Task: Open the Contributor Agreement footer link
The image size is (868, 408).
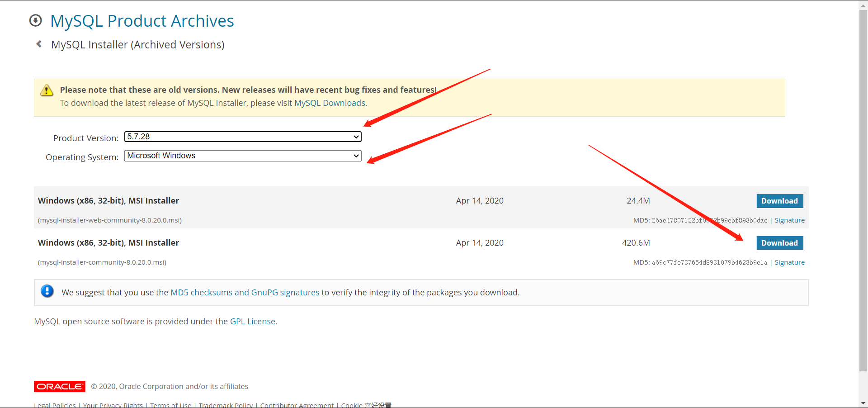Action: point(297,405)
